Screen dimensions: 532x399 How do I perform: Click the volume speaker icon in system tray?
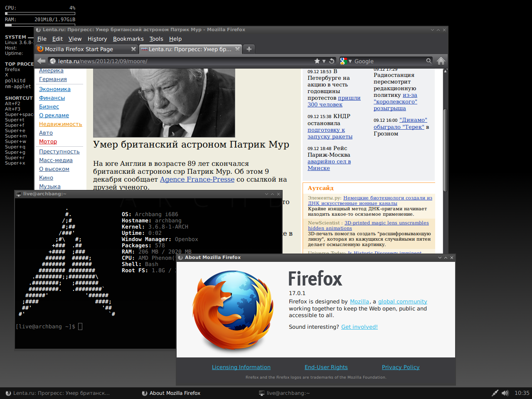click(x=505, y=393)
